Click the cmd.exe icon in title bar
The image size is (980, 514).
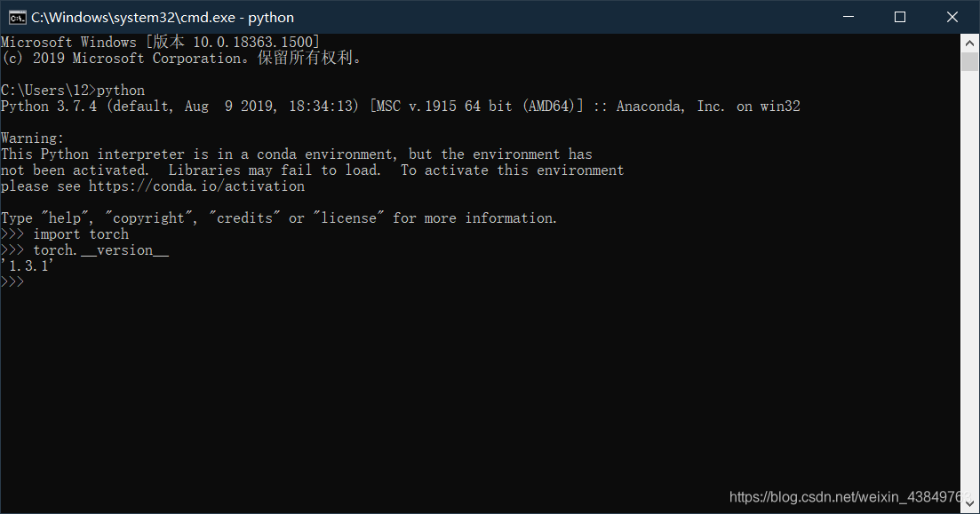[17, 18]
